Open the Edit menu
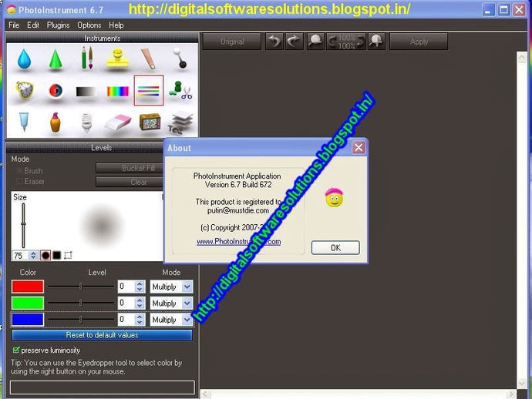This screenshot has width=532, height=399. pyautogui.click(x=33, y=25)
